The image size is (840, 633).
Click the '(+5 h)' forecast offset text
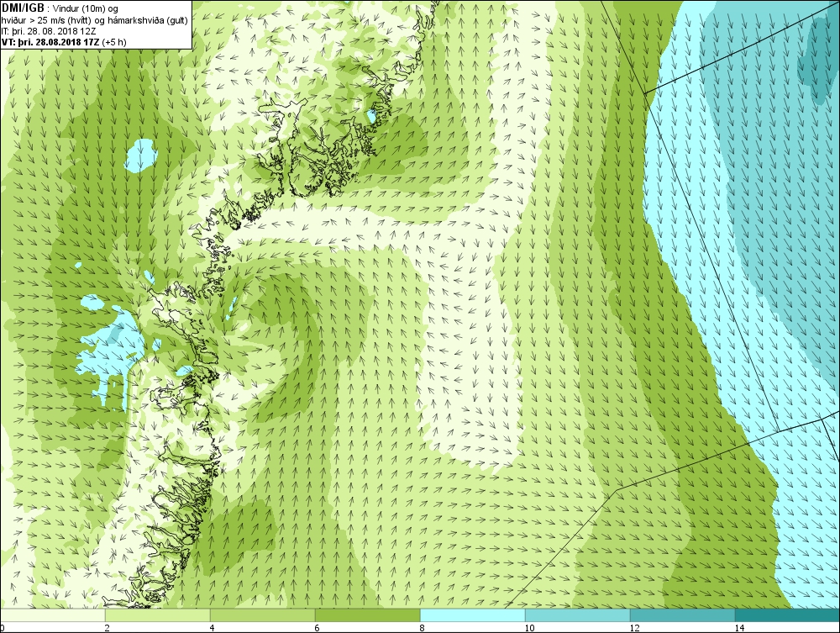[x=113, y=42]
